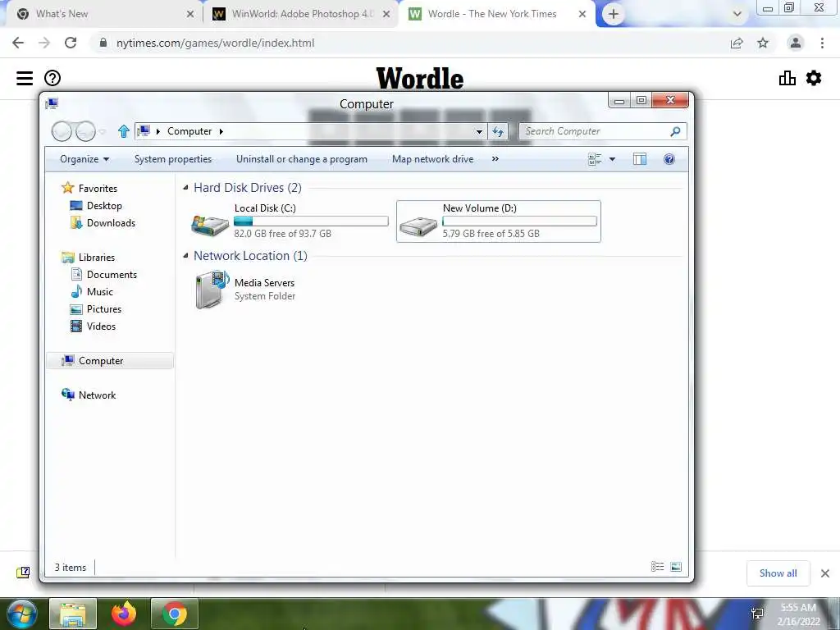Click Chrome back arrow

[18, 43]
